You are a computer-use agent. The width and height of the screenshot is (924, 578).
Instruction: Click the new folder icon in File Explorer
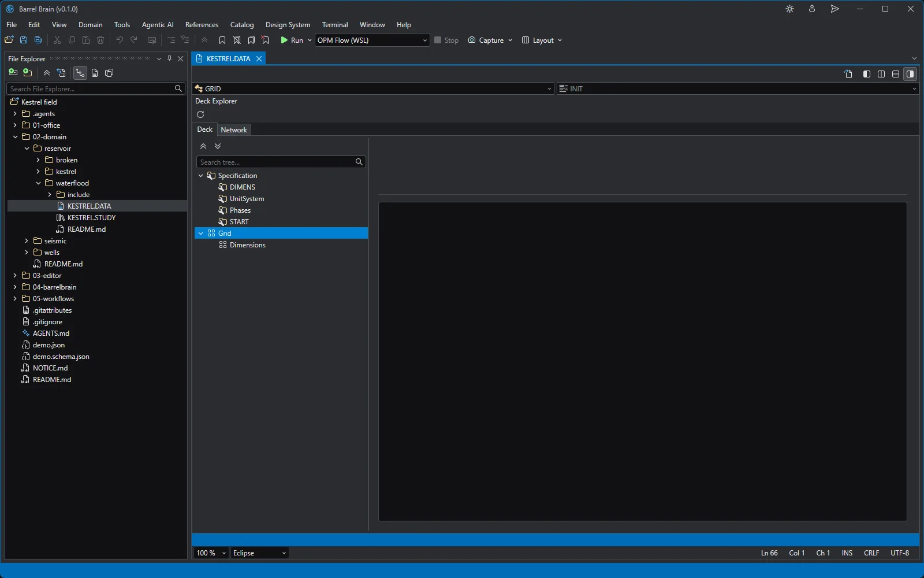(27, 73)
